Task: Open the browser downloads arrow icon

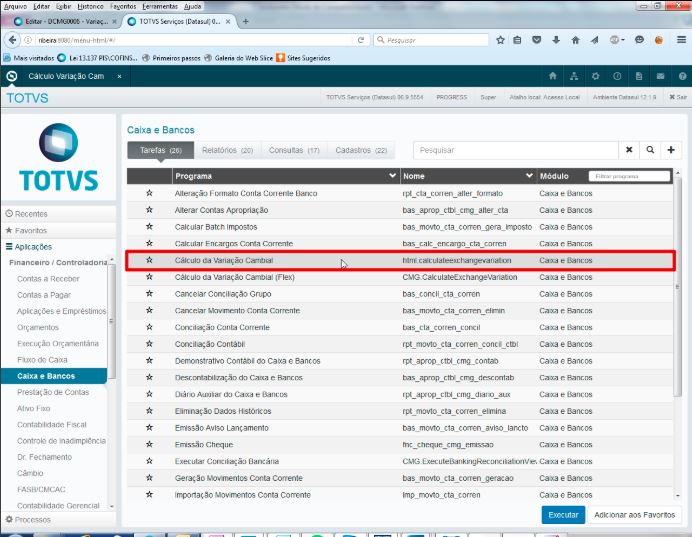Action: coord(556,40)
